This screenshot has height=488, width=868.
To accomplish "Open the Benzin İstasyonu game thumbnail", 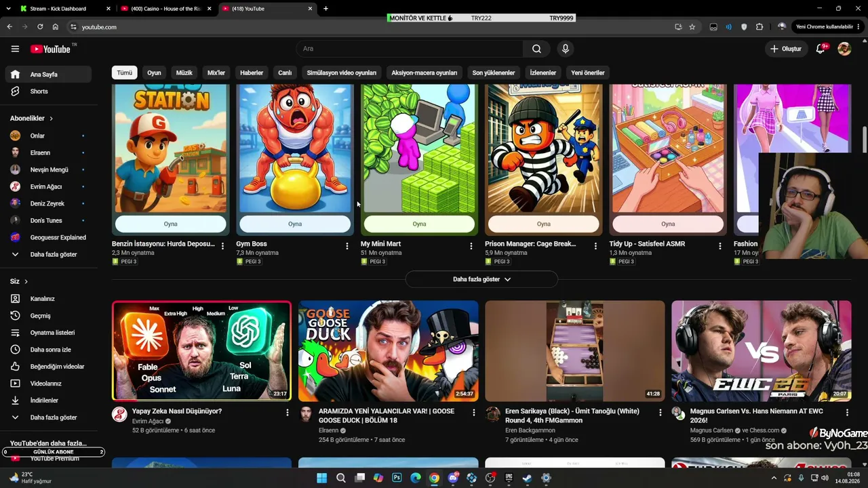I will click(x=170, y=148).
